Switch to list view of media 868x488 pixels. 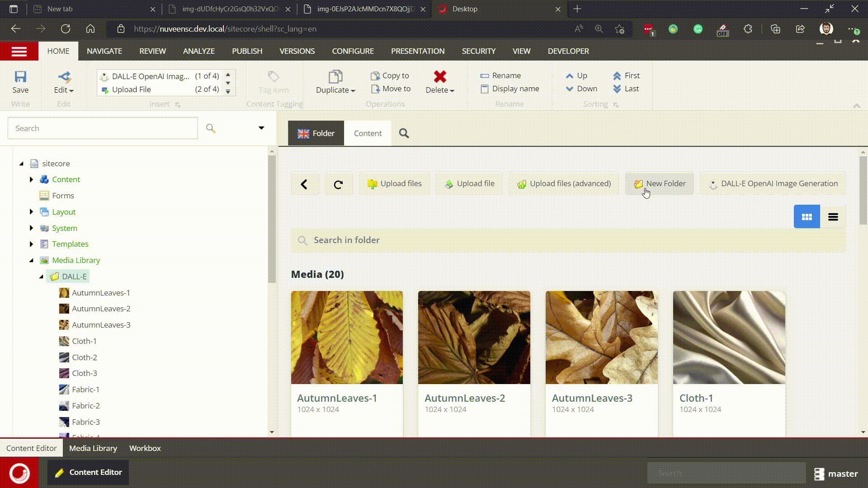(833, 217)
